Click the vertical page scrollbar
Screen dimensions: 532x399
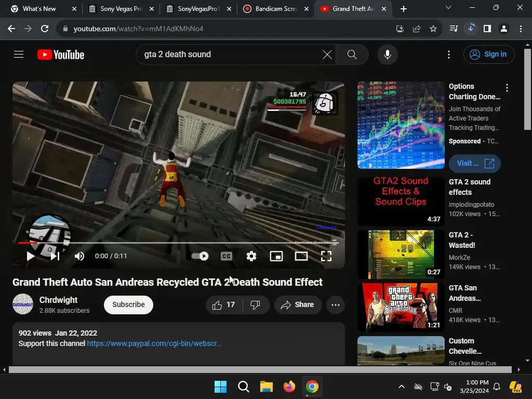tap(527, 89)
